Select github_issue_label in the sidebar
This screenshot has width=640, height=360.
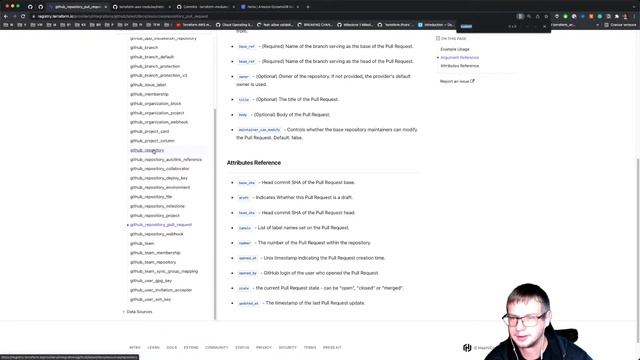click(148, 85)
